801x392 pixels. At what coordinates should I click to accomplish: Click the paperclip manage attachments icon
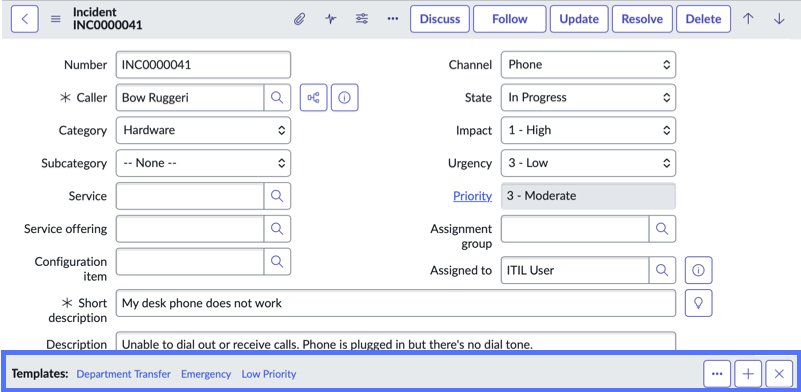[x=299, y=19]
